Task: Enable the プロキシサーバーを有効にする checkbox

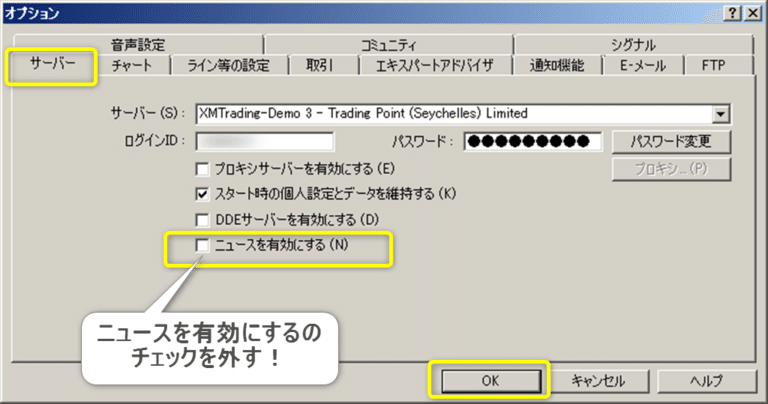Action: pos(202,169)
